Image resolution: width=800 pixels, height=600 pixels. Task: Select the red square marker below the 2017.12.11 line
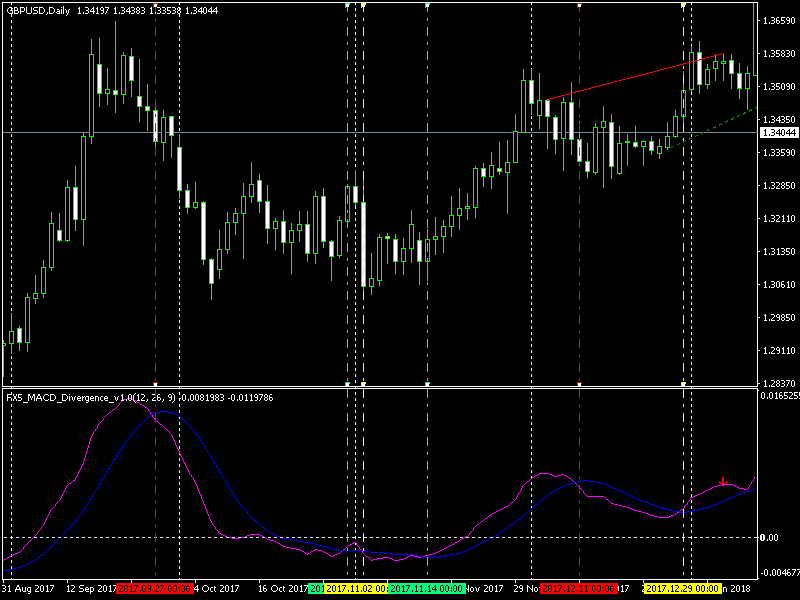[580, 383]
